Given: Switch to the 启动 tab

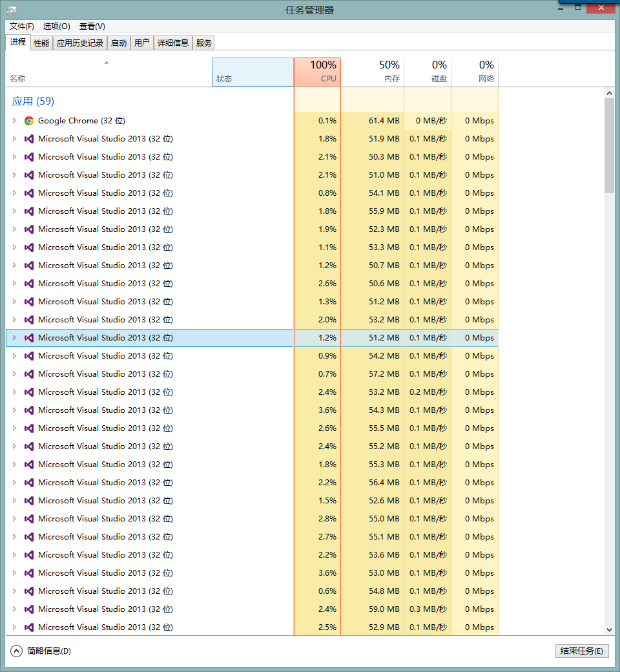Looking at the screenshot, I should point(119,43).
